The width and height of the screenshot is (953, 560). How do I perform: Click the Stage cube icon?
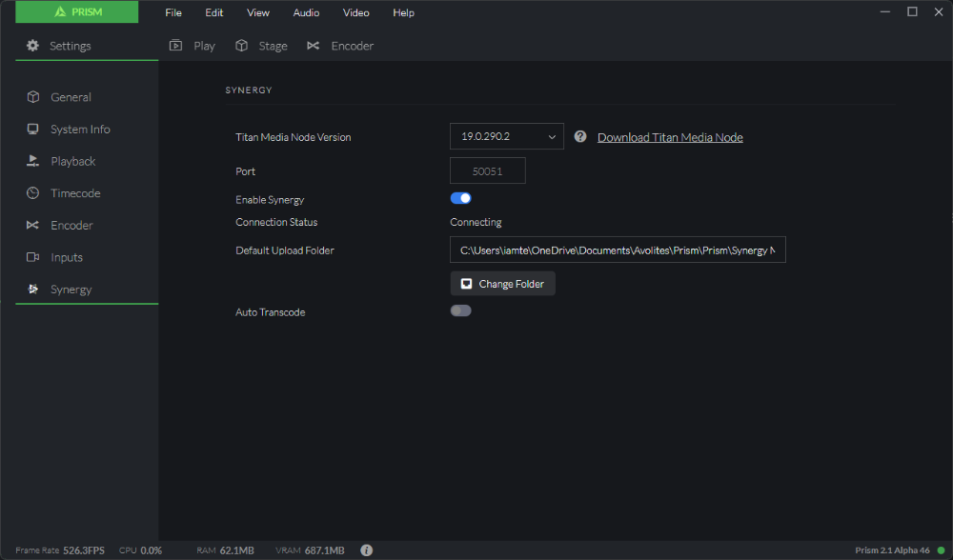241,46
